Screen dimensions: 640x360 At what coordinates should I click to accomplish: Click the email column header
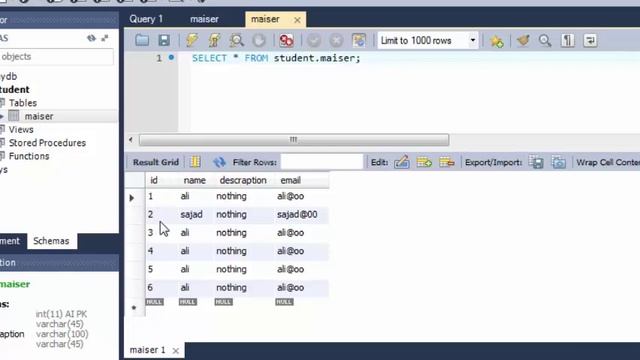[x=291, y=180]
